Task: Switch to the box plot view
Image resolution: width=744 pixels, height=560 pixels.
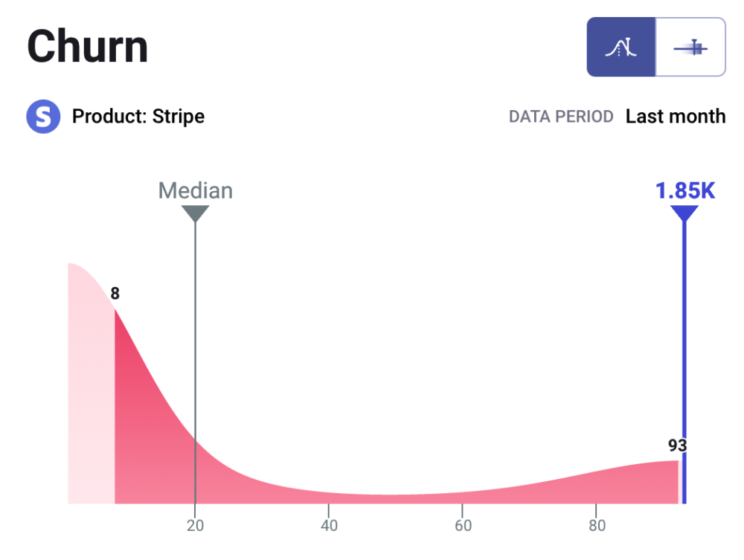Action: pos(690,48)
